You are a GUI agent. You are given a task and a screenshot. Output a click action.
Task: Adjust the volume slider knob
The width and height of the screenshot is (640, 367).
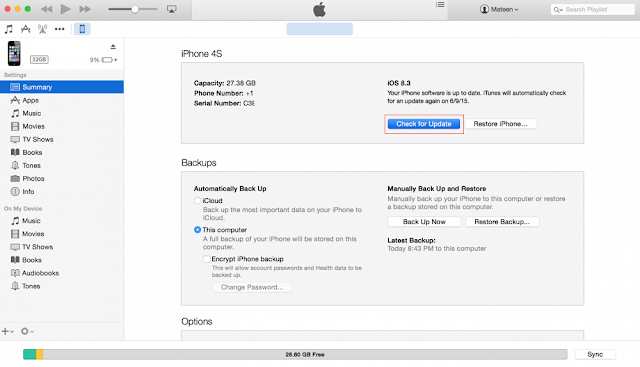[135, 9]
